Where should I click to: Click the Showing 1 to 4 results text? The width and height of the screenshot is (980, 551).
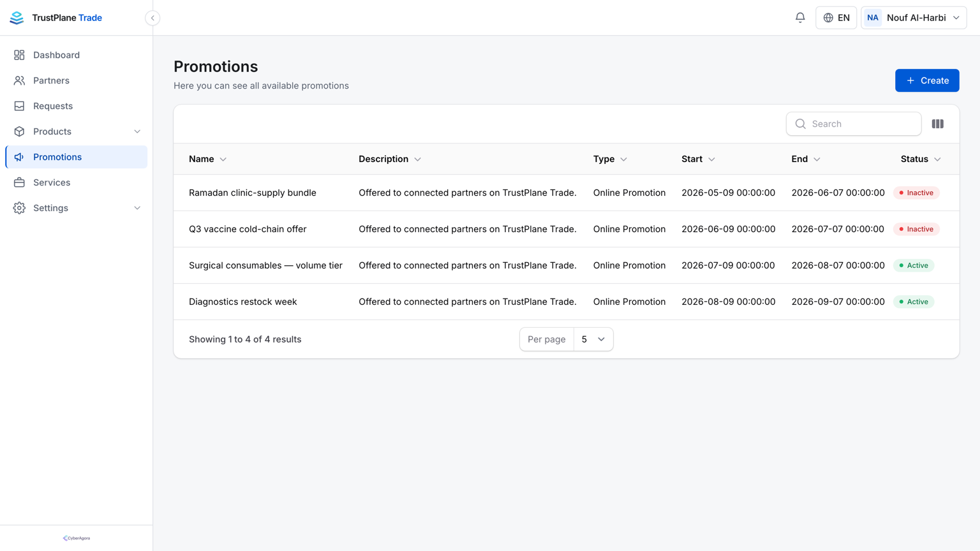point(245,339)
